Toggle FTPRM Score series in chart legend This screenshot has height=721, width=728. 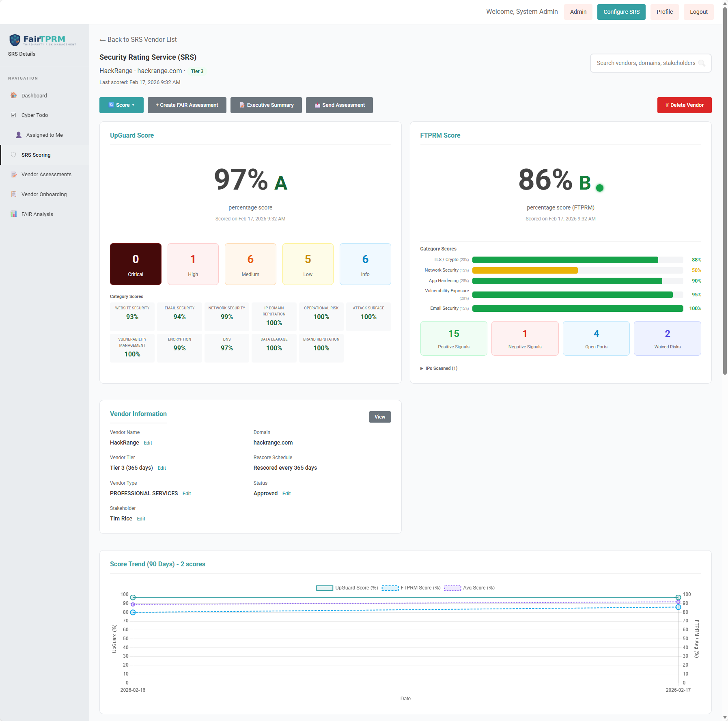tap(411, 588)
